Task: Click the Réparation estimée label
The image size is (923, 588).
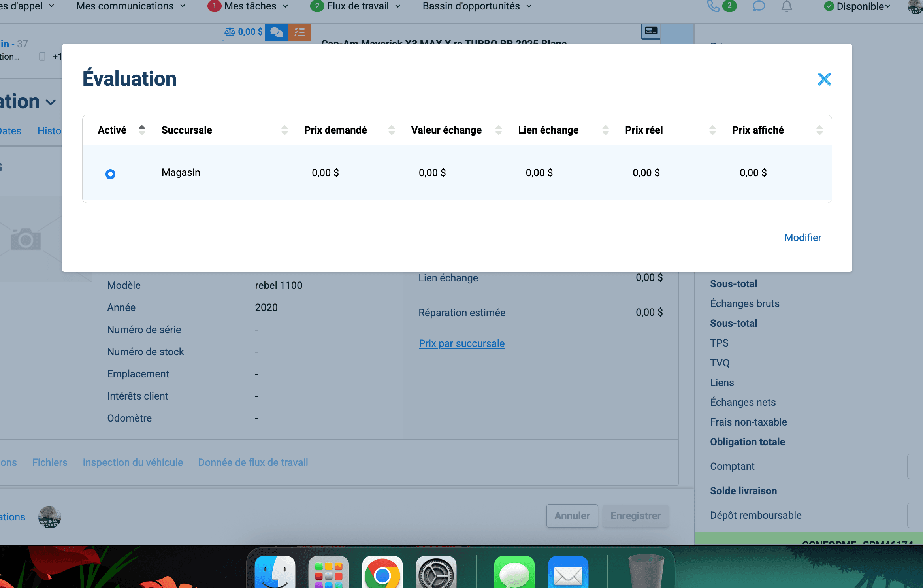Action: coord(462,313)
